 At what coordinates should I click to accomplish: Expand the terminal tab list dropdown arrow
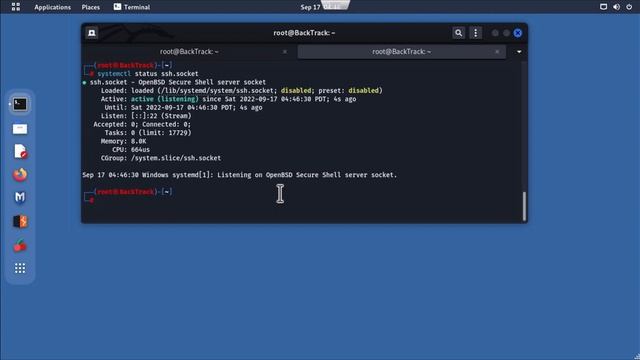coord(519,52)
